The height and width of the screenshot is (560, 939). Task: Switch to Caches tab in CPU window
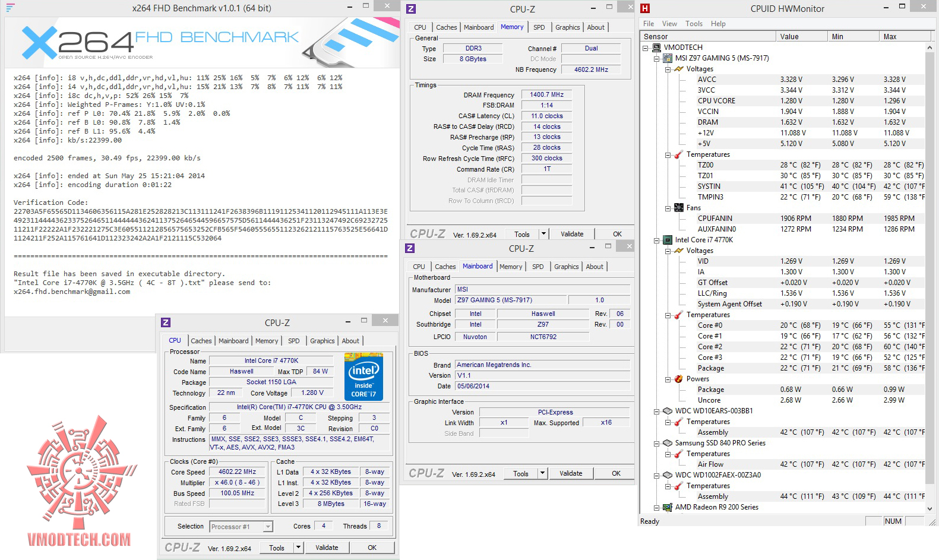point(201,341)
